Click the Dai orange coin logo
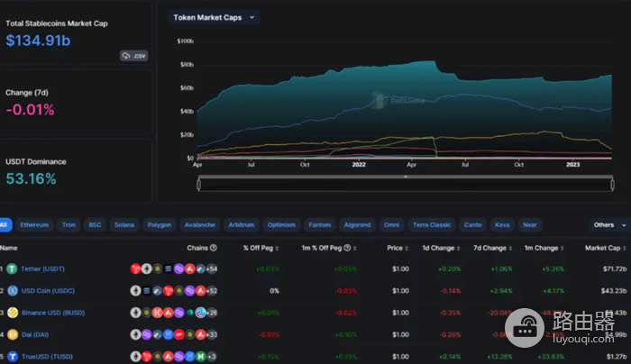Screen dimensions: 631x364 point(13,334)
